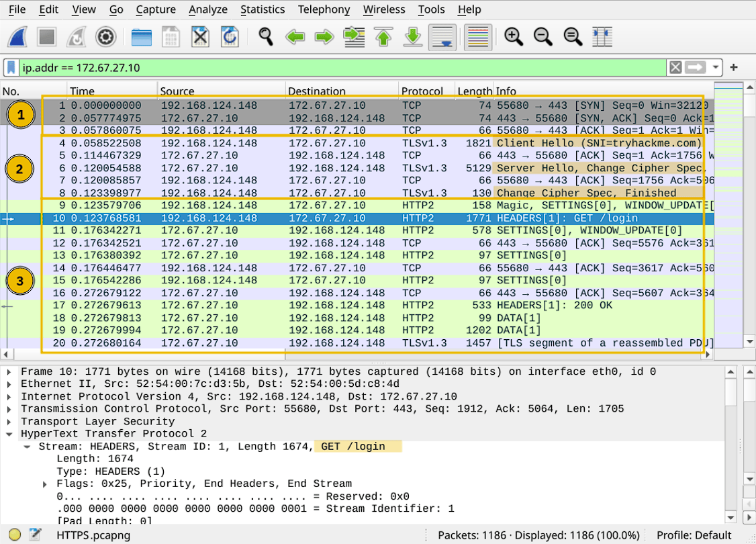
Task: Open the File menu
Action: tap(17, 9)
